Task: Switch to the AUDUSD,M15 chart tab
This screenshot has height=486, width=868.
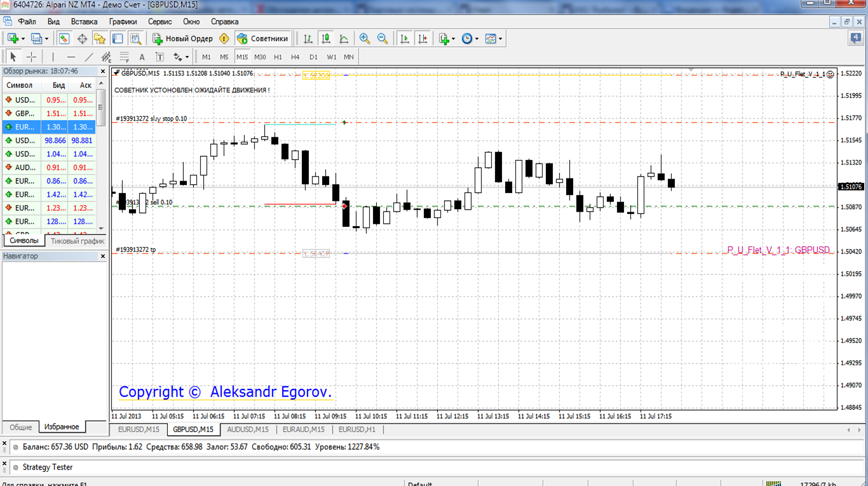Action: point(248,429)
